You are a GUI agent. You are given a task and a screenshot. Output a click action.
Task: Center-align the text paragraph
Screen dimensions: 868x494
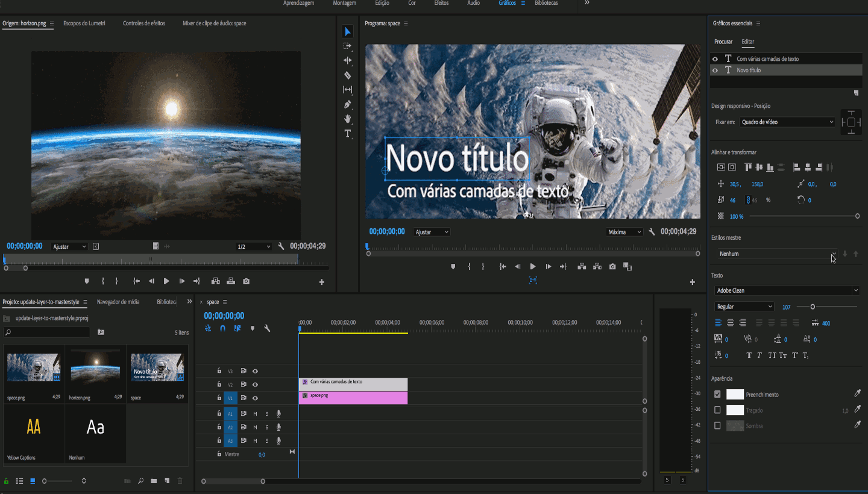[731, 323]
